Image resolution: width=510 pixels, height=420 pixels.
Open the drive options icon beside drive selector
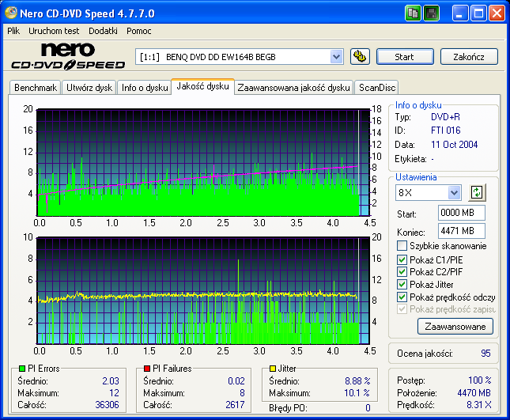[360, 57]
